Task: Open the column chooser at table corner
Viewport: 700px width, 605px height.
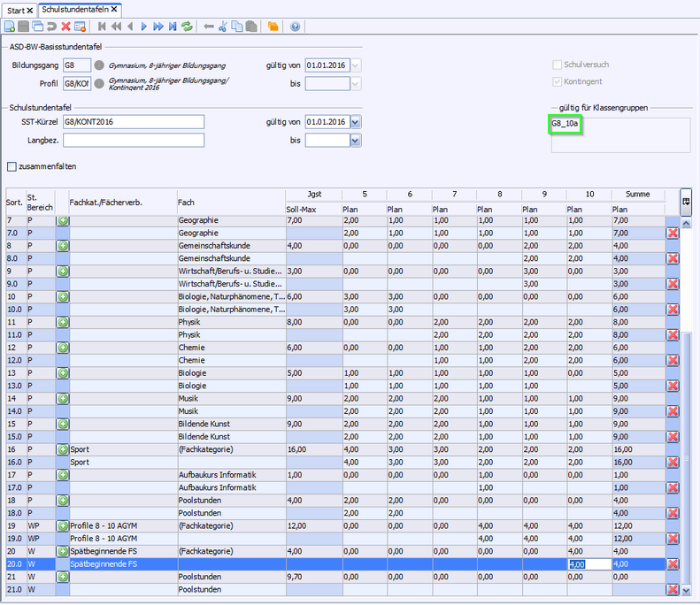Action: click(x=686, y=201)
